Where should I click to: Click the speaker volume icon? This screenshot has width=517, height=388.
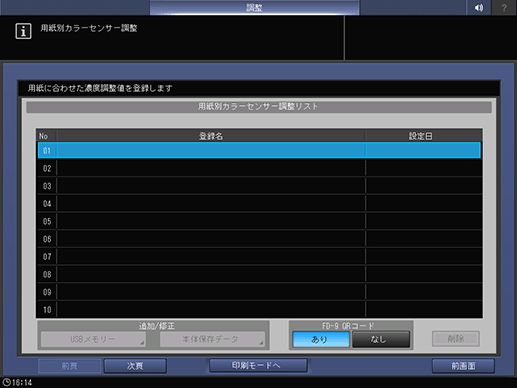pos(479,7)
